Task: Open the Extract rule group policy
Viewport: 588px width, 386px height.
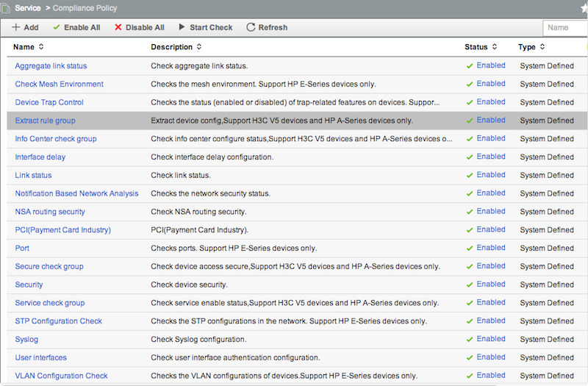Action: (45, 121)
